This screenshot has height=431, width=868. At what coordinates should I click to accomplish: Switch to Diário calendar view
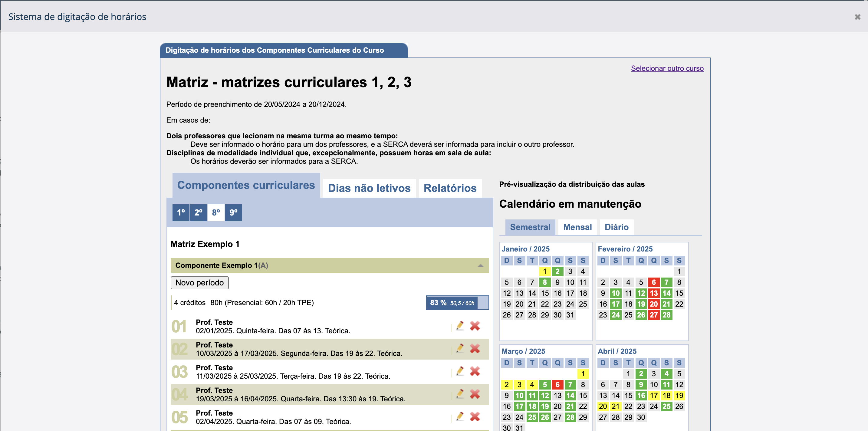[616, 227]
